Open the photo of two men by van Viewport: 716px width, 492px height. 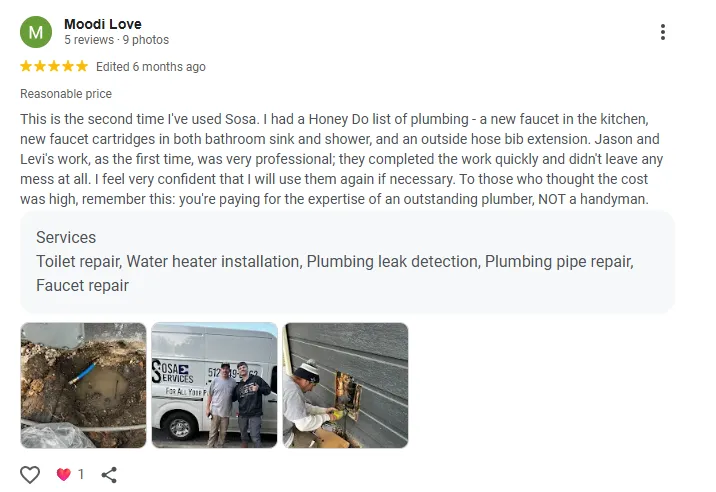[x=214, y=385]
